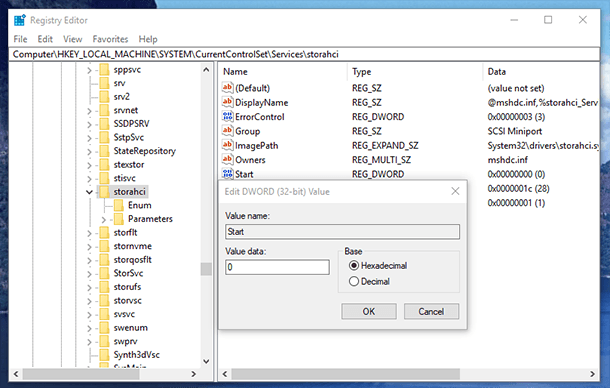610x388 pixels.
Task: Open the File menu
Action: click(x=20, y=39)
